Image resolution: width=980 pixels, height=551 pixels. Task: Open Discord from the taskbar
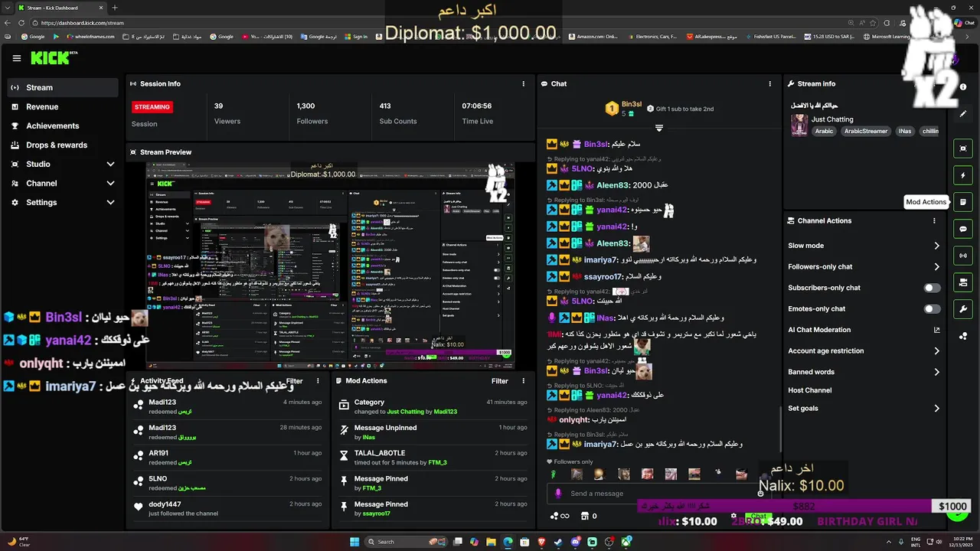pos(576,542)
